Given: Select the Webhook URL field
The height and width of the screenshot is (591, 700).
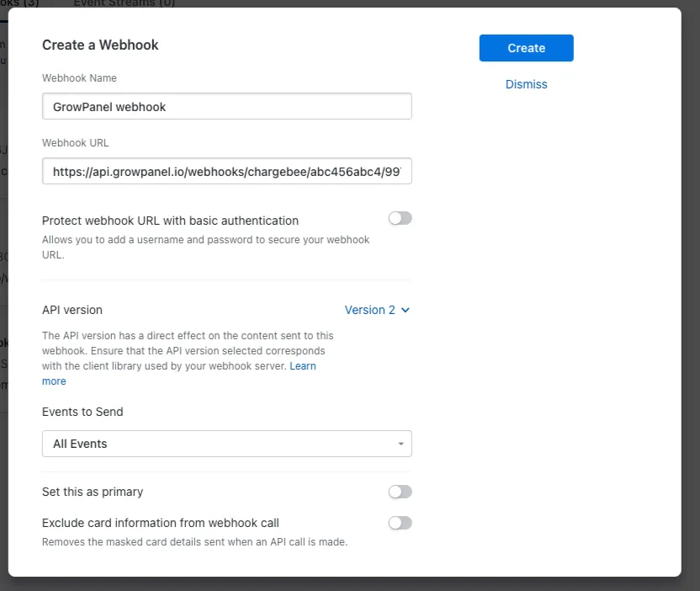Looking at the screenshot, I should click(x=227, y=171).
